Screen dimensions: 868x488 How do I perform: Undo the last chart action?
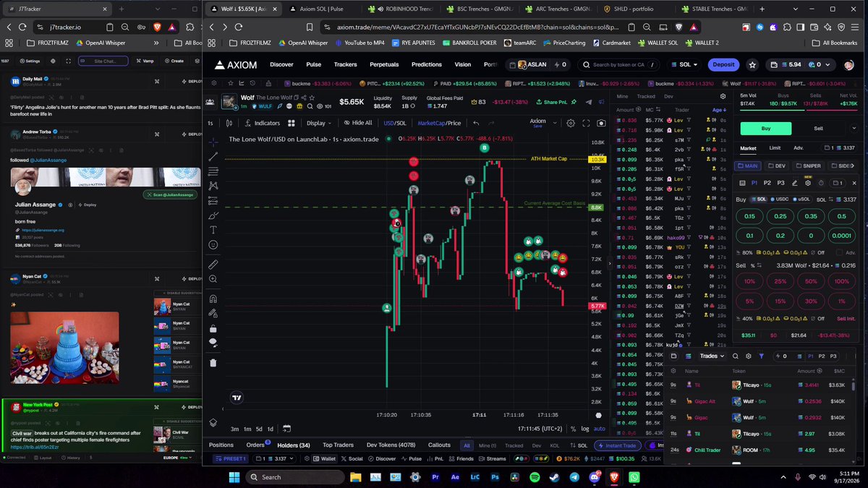click(x=476, y=123)
